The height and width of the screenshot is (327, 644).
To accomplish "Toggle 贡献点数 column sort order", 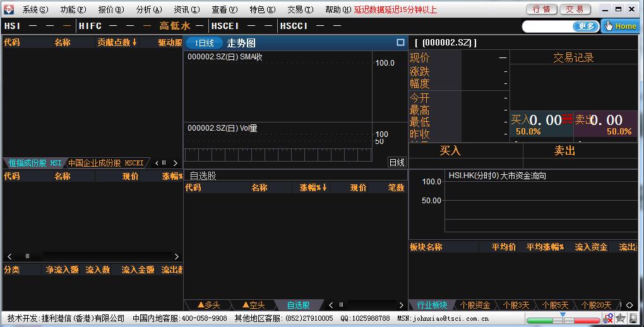I will pos(117,42).
